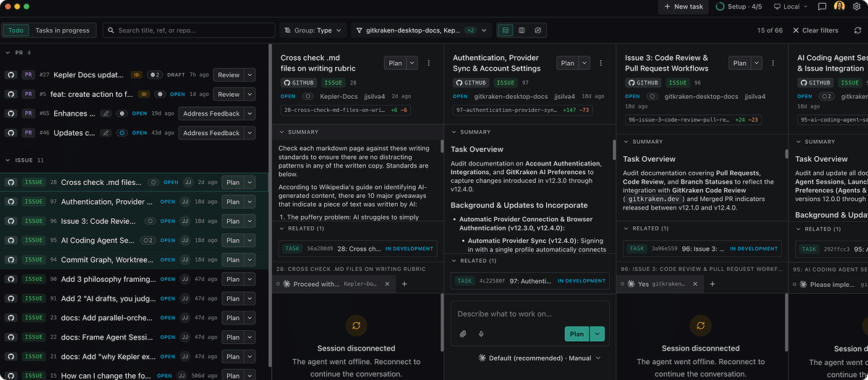Open the green Plan button dropdown arrow
868x380 pixels.
(597, 334)
